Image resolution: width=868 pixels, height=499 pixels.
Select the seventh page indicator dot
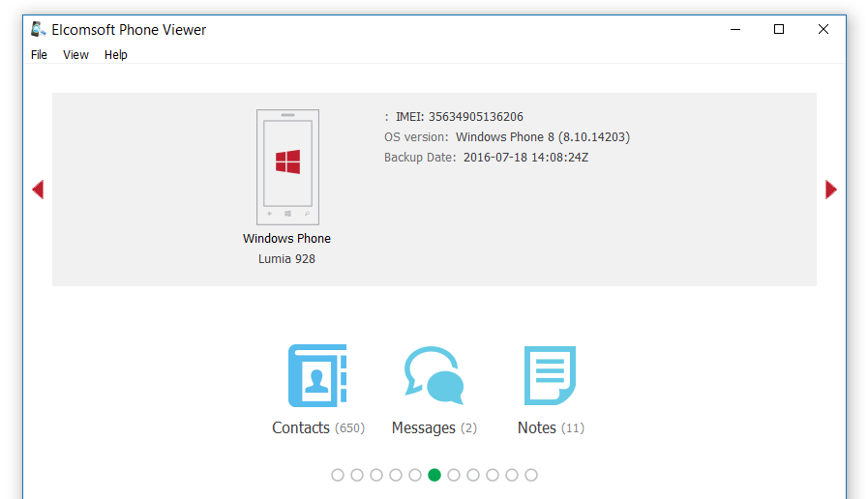(454, 475)
